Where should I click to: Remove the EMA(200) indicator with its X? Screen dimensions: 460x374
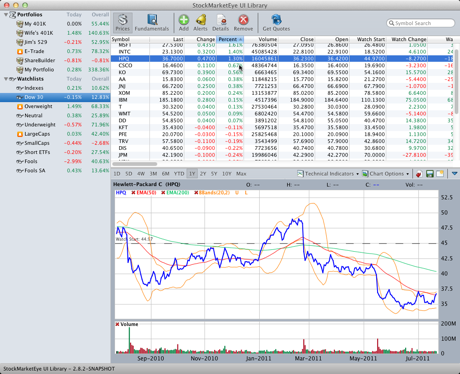tap(163, 193)
